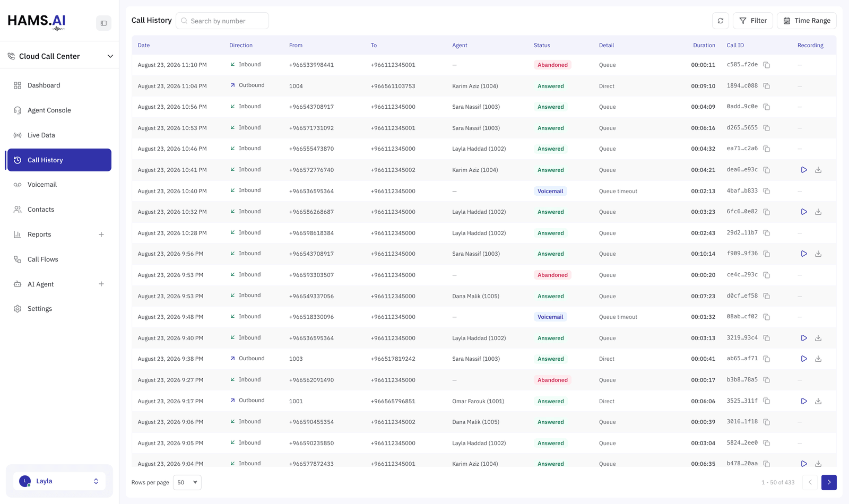Play recording for call 3525…311f
The image size is (849, 504).
pyautogui.click(x=804, y=401)
